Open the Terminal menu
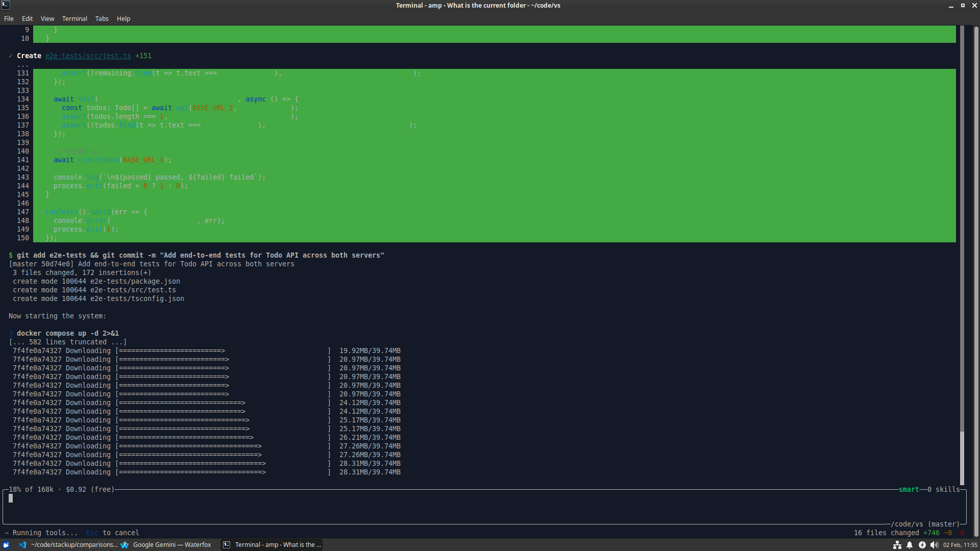Image resolution: width=980 pixels, height=551 pixels. [x=75, y=18]
